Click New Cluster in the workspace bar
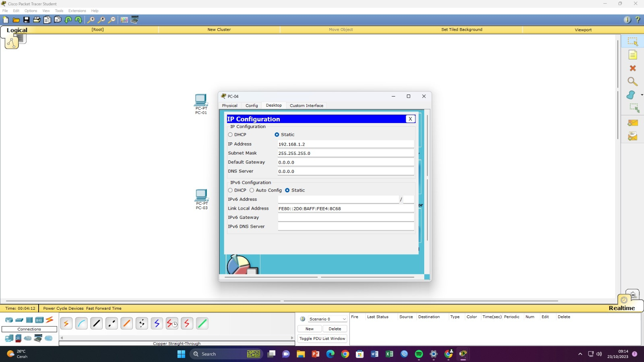The image size is (644, 362). point(219,29)
